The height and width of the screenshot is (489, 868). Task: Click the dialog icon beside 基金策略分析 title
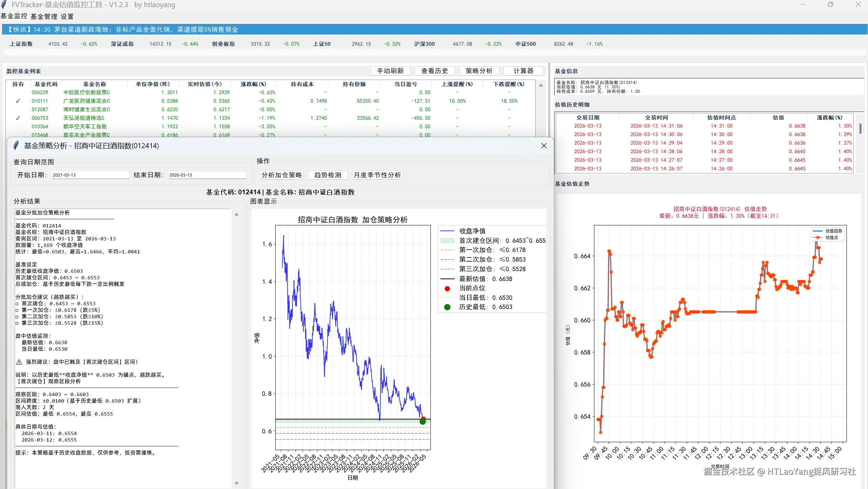pyautogui.click(x=15, y=145)
